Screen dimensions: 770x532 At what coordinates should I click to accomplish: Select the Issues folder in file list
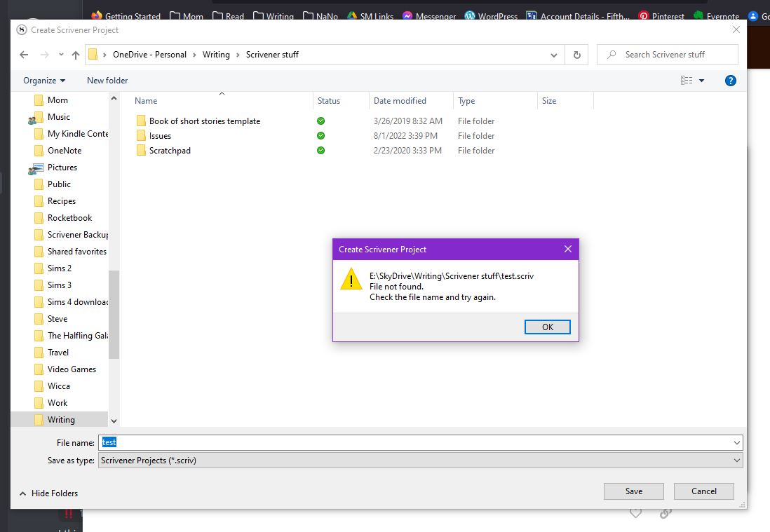point(160,136)
